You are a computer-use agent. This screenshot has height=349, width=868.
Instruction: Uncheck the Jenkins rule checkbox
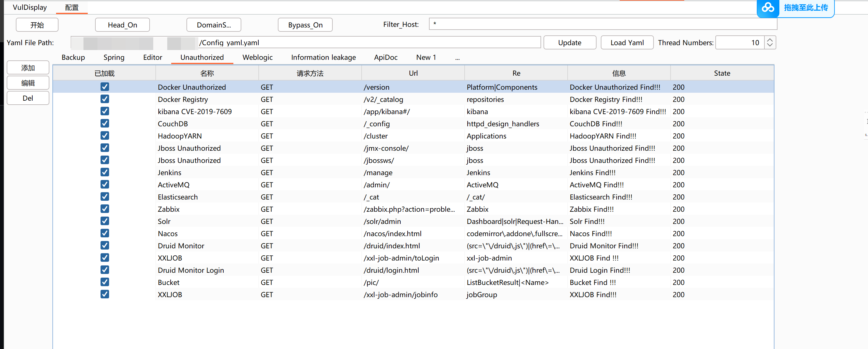coord(105,172)
